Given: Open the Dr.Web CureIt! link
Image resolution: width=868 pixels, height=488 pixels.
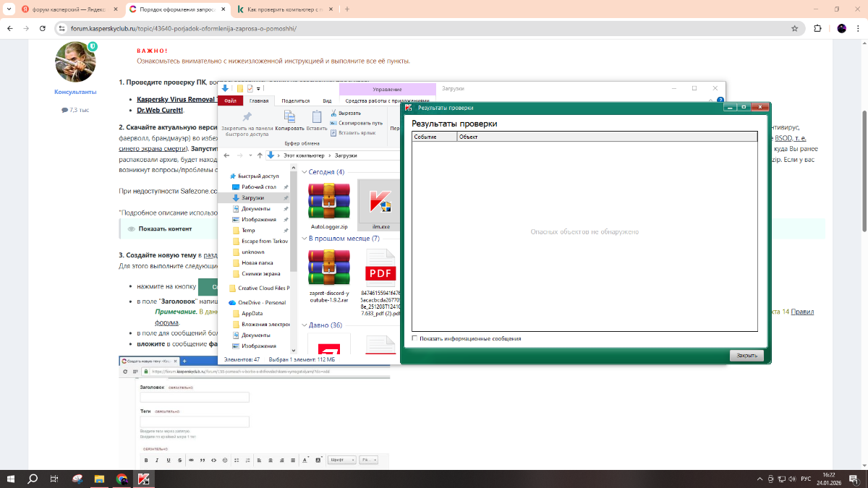Looking at the screenshot, I should click(160, 111).
